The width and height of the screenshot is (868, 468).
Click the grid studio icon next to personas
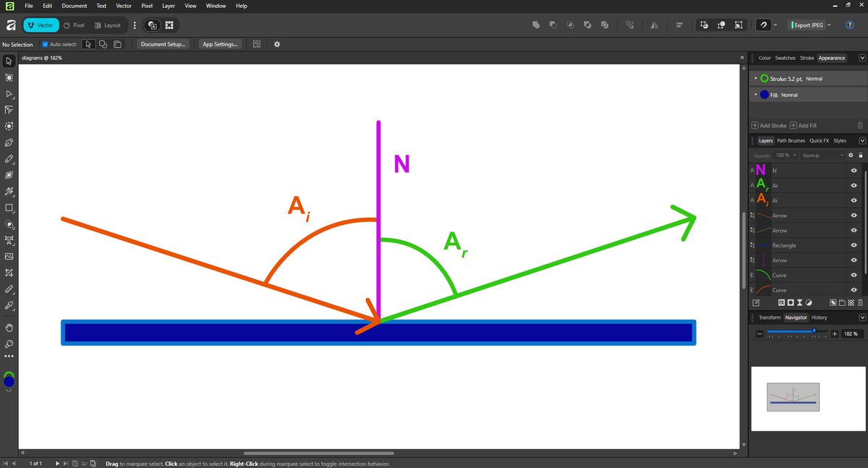click(169, 25)
